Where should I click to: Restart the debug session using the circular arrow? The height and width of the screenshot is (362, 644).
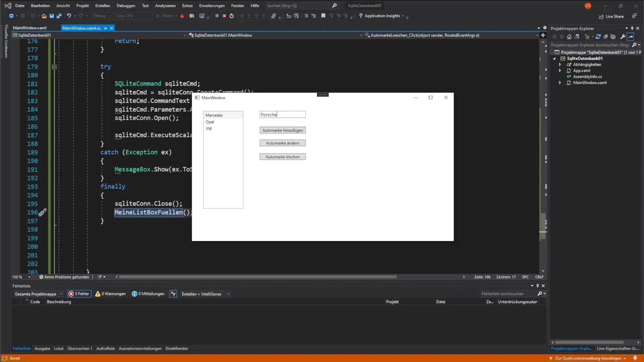click(x=231, y=16)
